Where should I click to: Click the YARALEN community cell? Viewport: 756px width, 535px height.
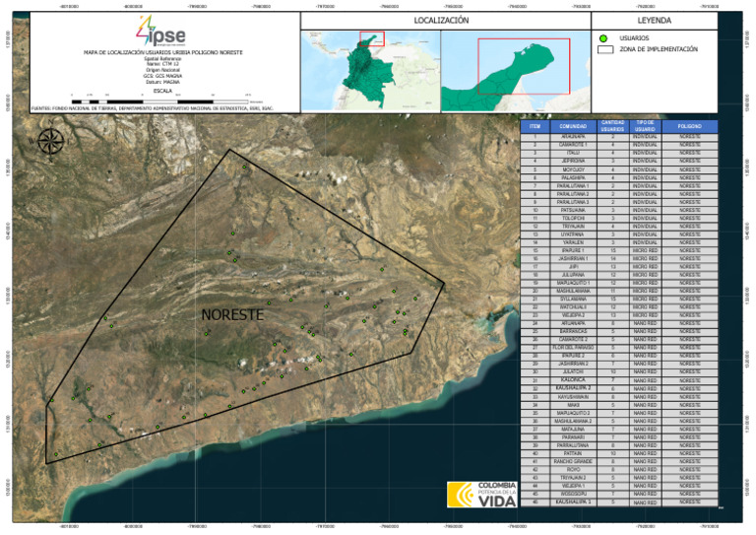coord(573,242)
